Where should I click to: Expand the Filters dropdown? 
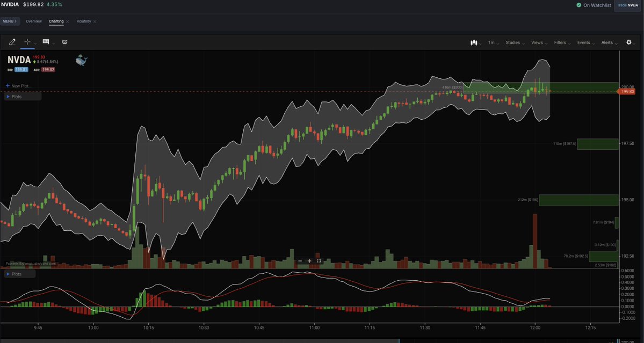[561, 42]
